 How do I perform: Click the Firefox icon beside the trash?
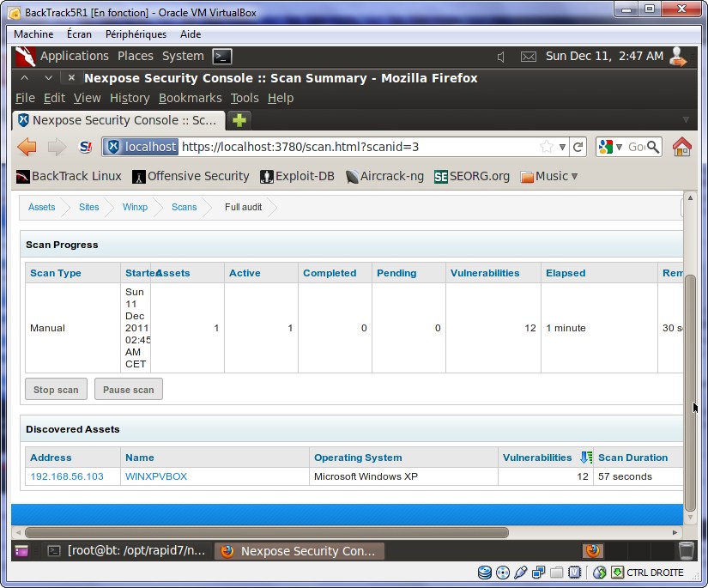[x=593, y=551]
